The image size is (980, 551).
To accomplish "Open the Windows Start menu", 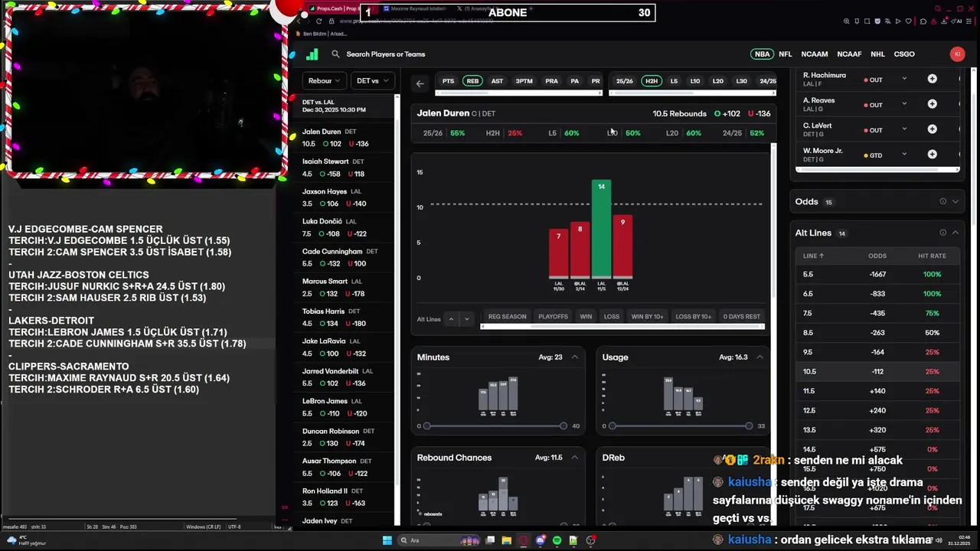I will pos(387,540).
